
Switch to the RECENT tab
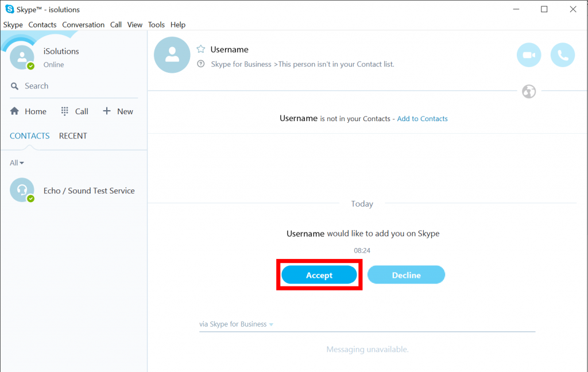point(73,136)
